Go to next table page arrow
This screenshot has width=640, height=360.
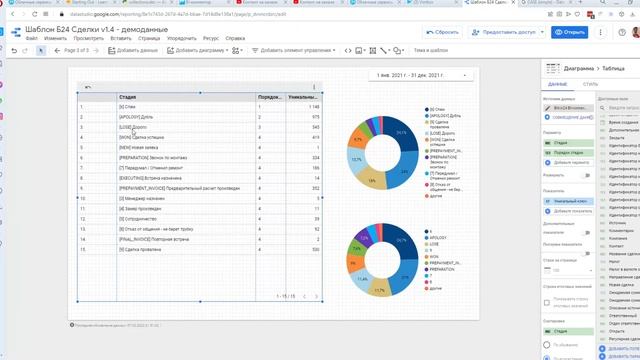(316, 296)
